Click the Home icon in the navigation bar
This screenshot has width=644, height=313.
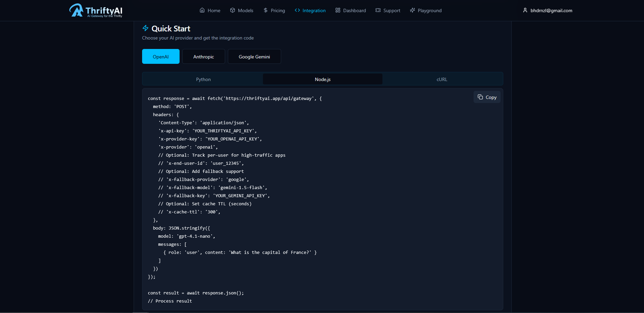(x=203, y=10)
